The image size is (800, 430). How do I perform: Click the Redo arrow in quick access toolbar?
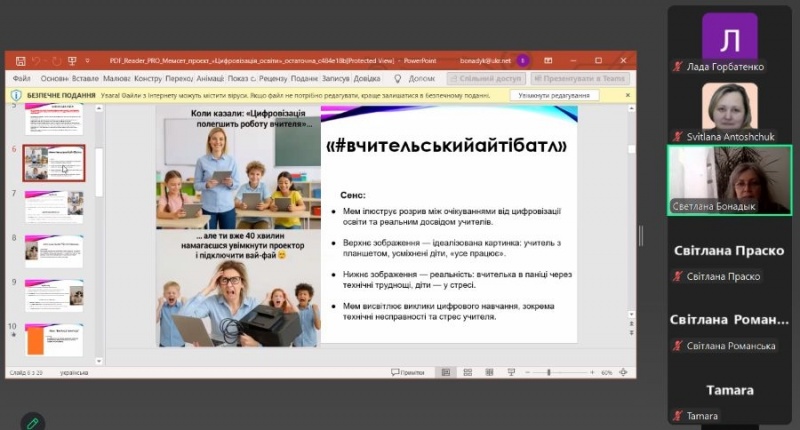pos(56,61)
